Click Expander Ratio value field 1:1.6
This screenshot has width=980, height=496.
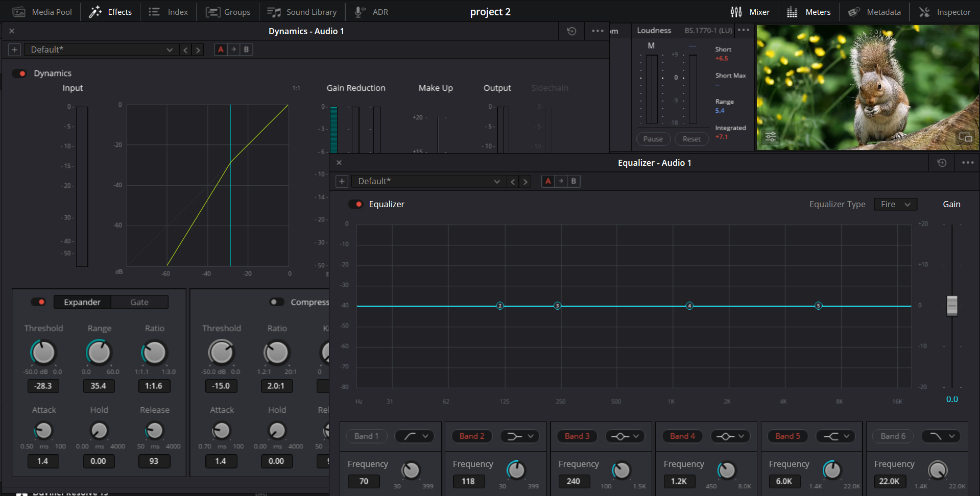click(x=154, y=386)
